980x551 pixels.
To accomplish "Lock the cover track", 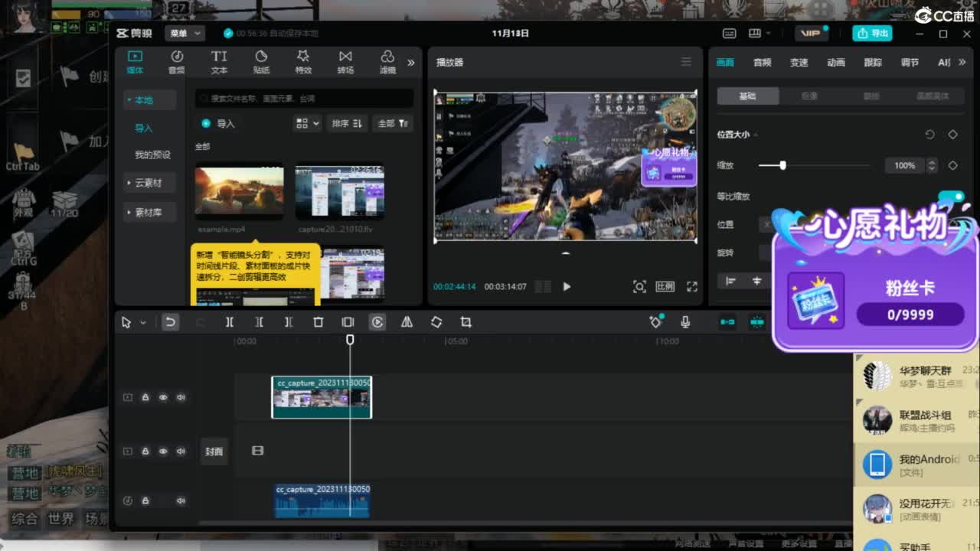I will click(145, 452).
